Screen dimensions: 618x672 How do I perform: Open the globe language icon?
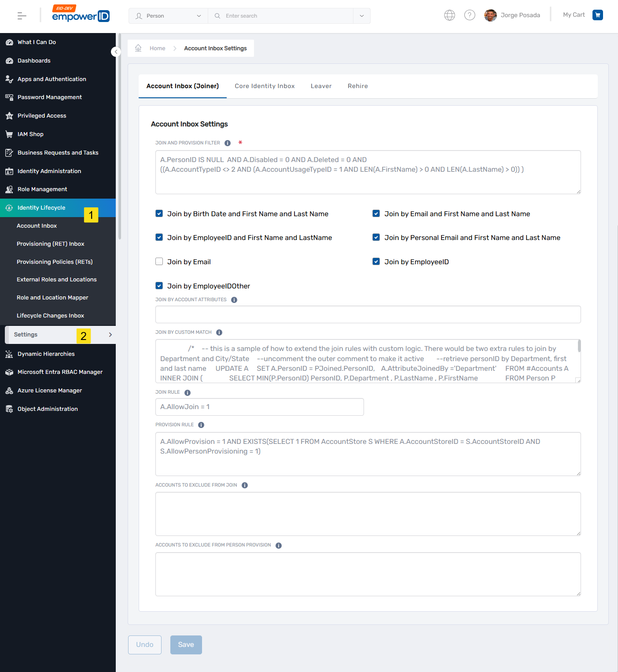tap(449, 15)
